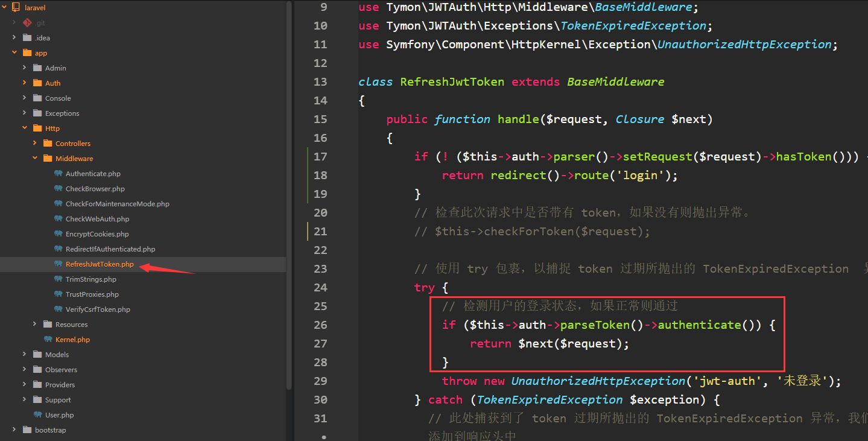Collapse the app folder chevron
868x441 pixels.
[x=14, y=52]
